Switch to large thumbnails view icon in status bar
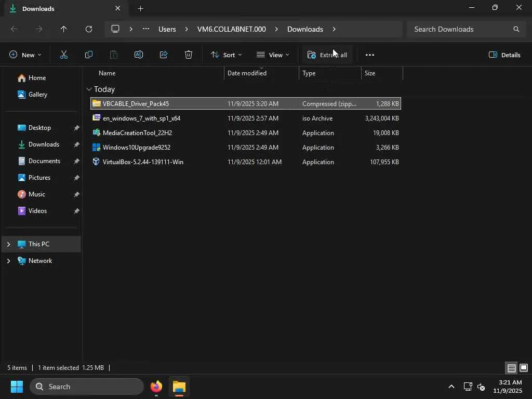 pos(524,368)
